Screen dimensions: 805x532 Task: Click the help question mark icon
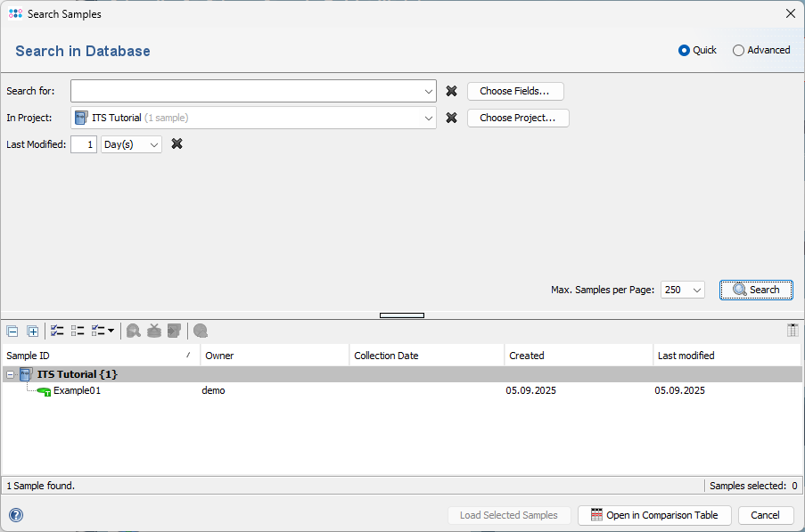(x=15, y=515)
